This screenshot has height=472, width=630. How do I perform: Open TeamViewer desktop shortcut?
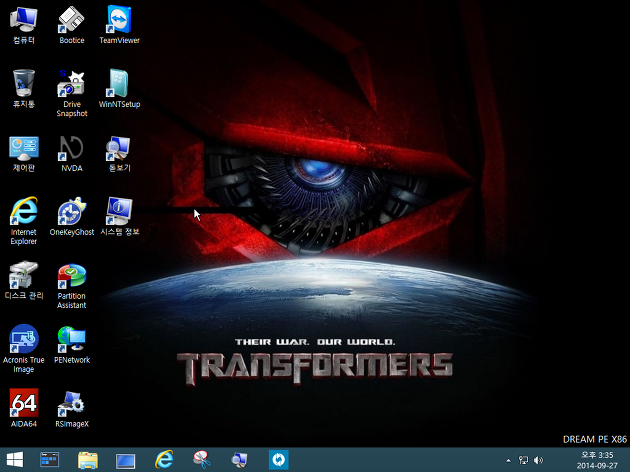coord(119,25)
